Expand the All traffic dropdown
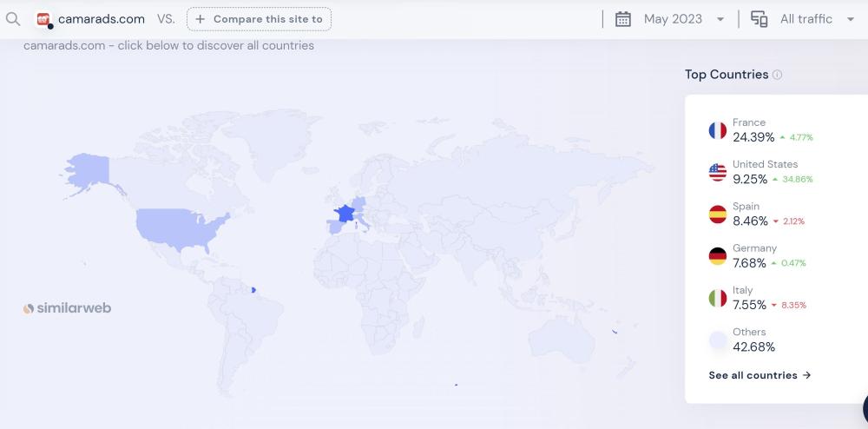868x429 pixels. coord(816,19)
